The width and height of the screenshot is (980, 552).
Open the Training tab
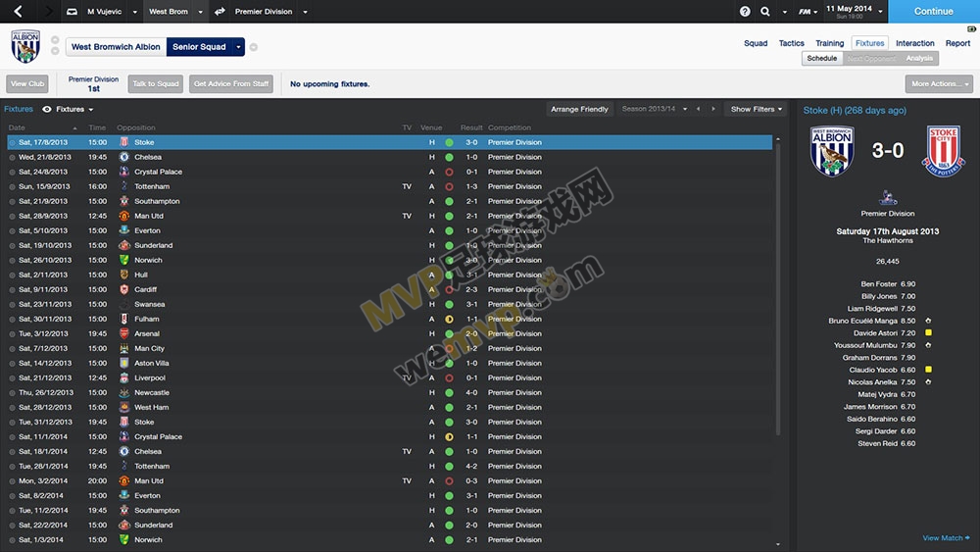click(829, 43)
